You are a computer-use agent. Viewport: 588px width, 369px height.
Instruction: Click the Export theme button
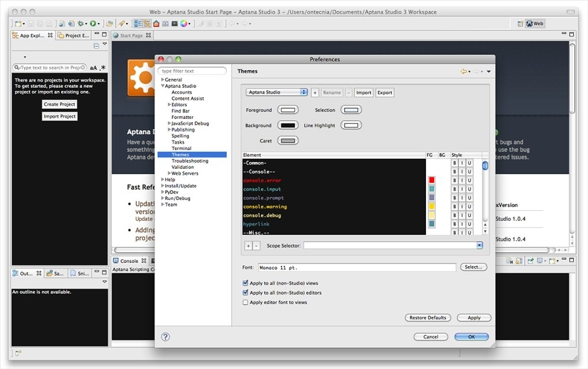click(x=385, y=93)
